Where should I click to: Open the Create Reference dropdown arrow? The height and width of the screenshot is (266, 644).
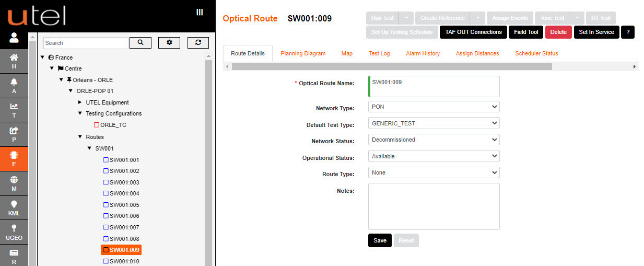[477, 18]
